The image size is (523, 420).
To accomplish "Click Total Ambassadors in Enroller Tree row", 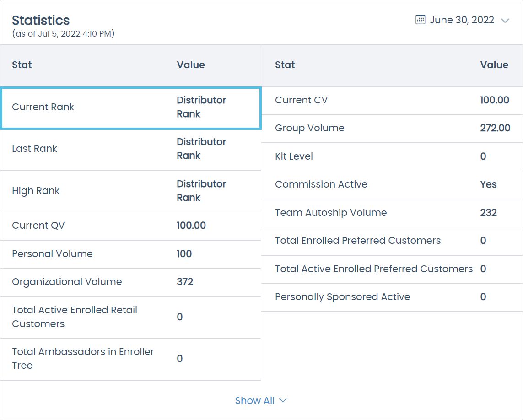I will click(130, 359).
